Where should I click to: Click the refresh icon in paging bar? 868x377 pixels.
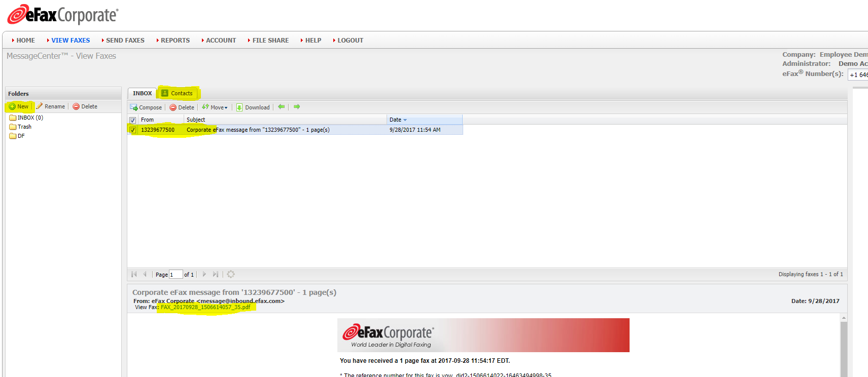click(231, 274)
